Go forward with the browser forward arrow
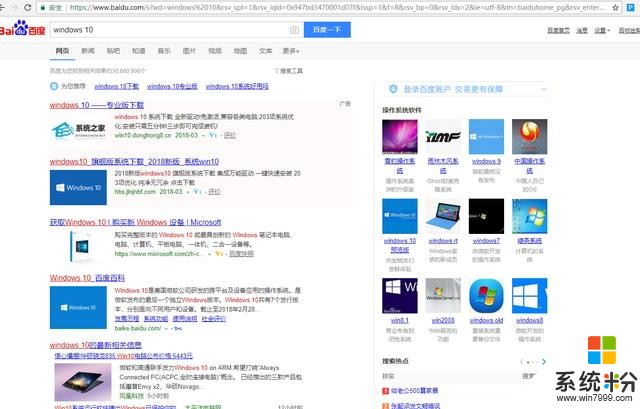Image resolution: width=640 pixels, height=409 pixels. pyautogui.click(x=15, y=7)
